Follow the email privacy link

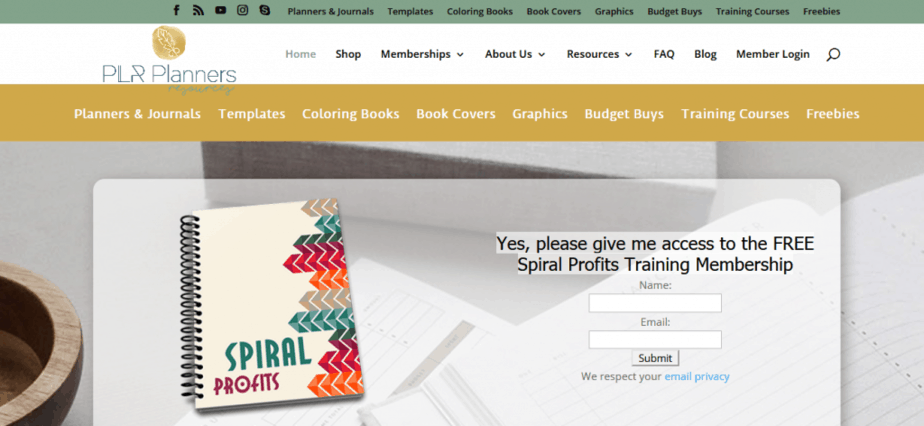pos(697,377)
